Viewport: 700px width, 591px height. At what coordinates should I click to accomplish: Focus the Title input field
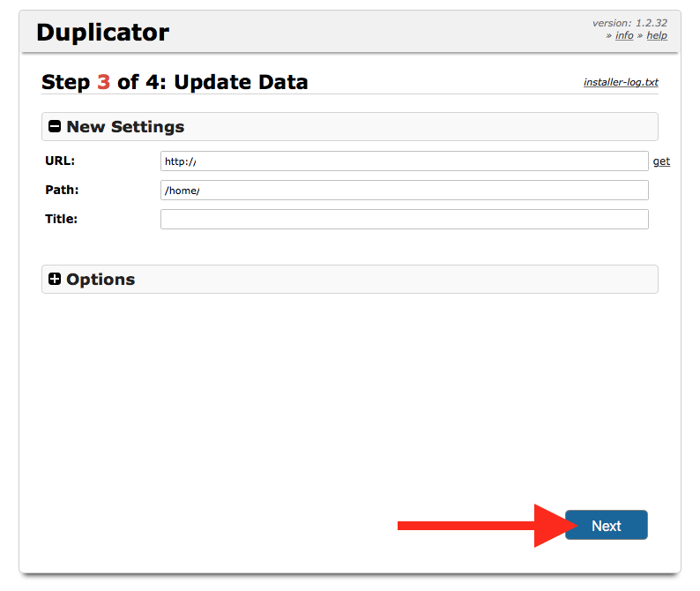coord(405,220)
